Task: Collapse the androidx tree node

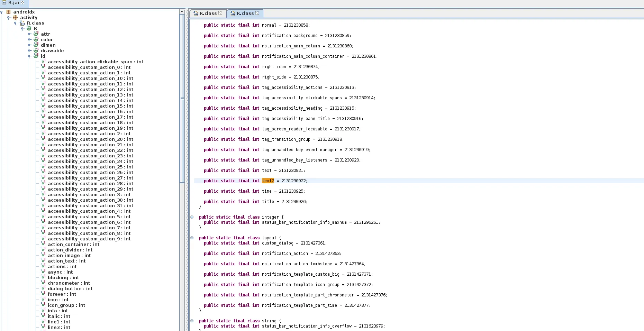Action: click(x=2, y=12)
